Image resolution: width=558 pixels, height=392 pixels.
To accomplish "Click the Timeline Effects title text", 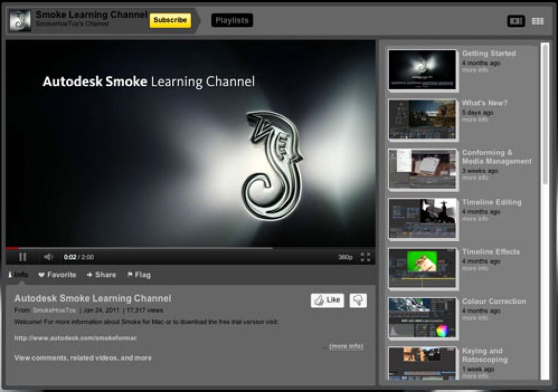I will coord(491,252).
